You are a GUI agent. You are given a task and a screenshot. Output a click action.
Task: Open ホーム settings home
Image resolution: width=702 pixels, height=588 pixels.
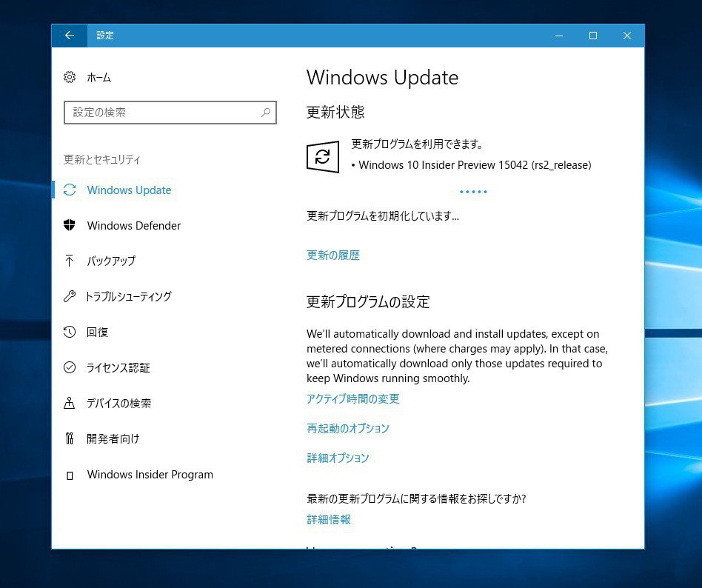[98, 77]
